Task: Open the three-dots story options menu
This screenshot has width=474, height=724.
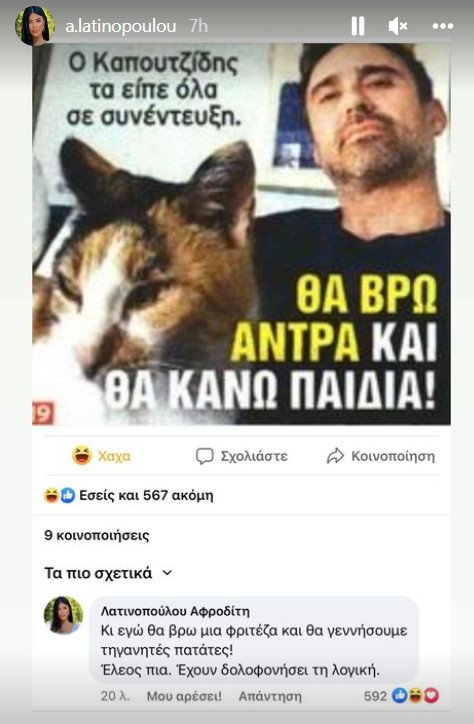Action: [x=442, y=26]
